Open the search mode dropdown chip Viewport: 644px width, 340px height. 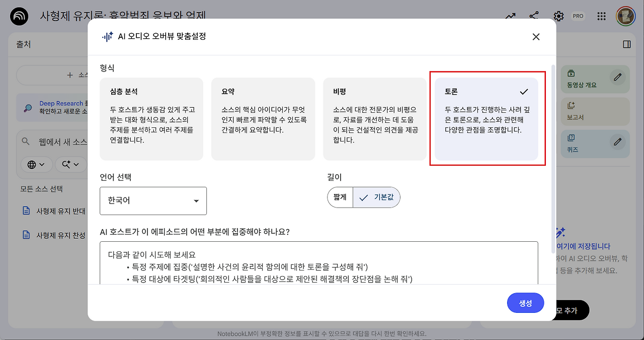[71, 164]
